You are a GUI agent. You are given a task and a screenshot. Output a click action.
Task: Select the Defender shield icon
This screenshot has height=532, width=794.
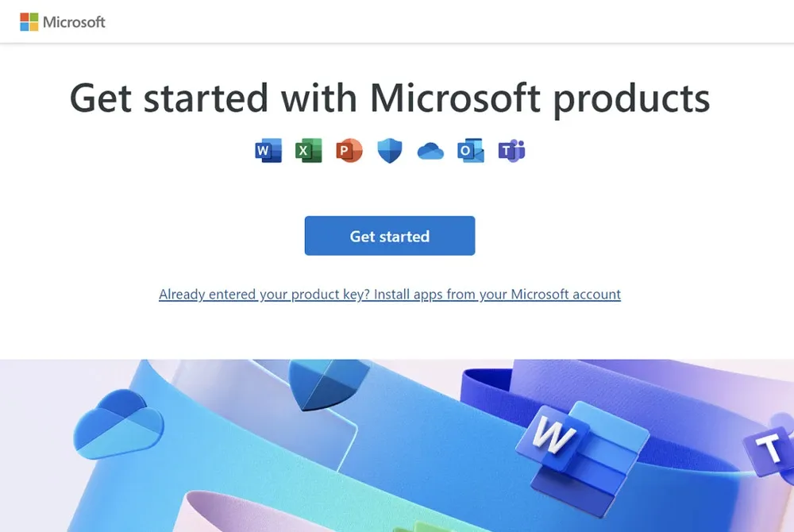click(390, 151)
